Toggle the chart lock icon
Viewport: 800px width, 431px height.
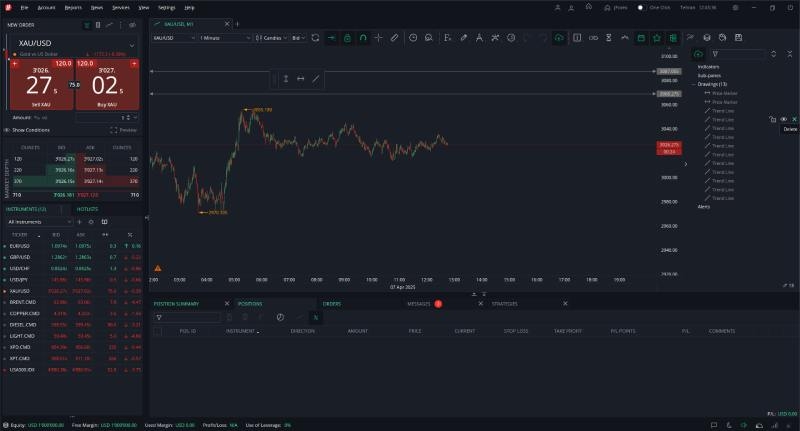click(x=347, y=38)
